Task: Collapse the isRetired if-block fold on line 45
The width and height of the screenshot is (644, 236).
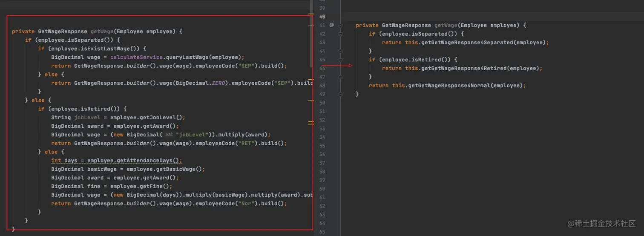Action: [x=340, y=60]
